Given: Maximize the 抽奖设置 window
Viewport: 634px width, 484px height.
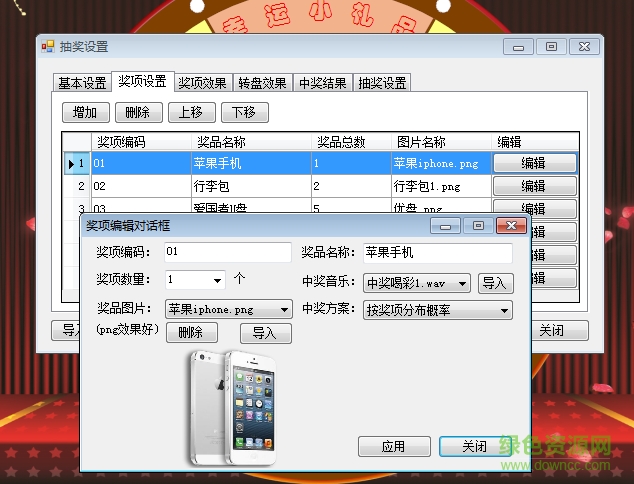Looking at the screenshot, I should [551, 46].
